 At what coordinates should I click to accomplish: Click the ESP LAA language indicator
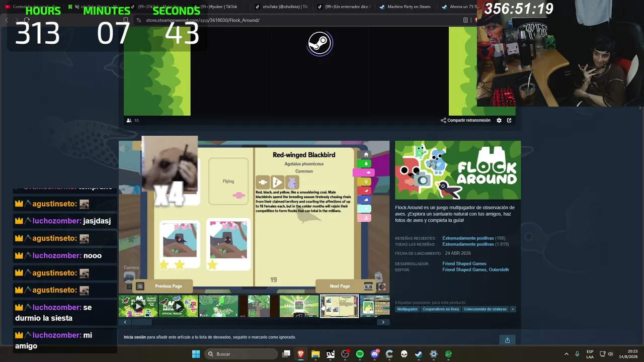(x=590, y=354)
